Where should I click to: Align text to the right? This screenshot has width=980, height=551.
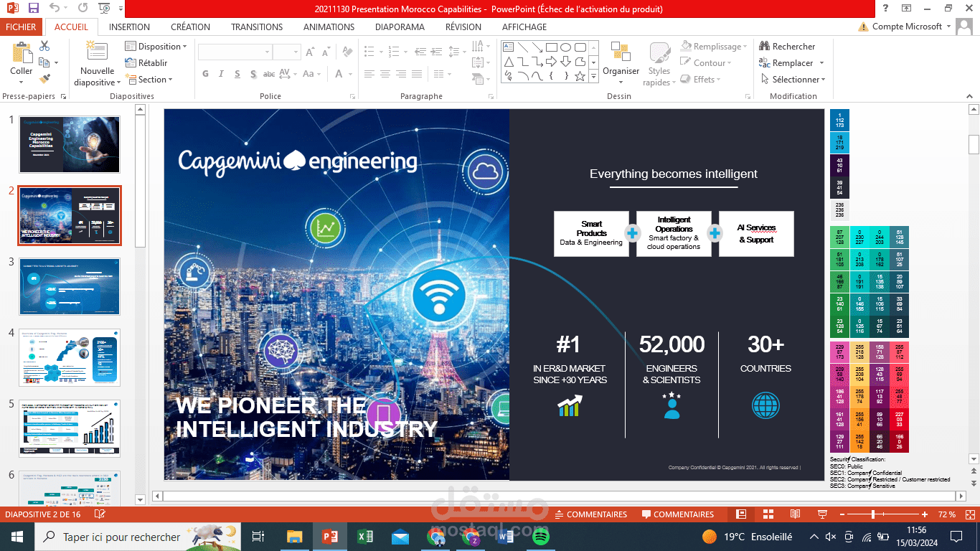point(401,74)
